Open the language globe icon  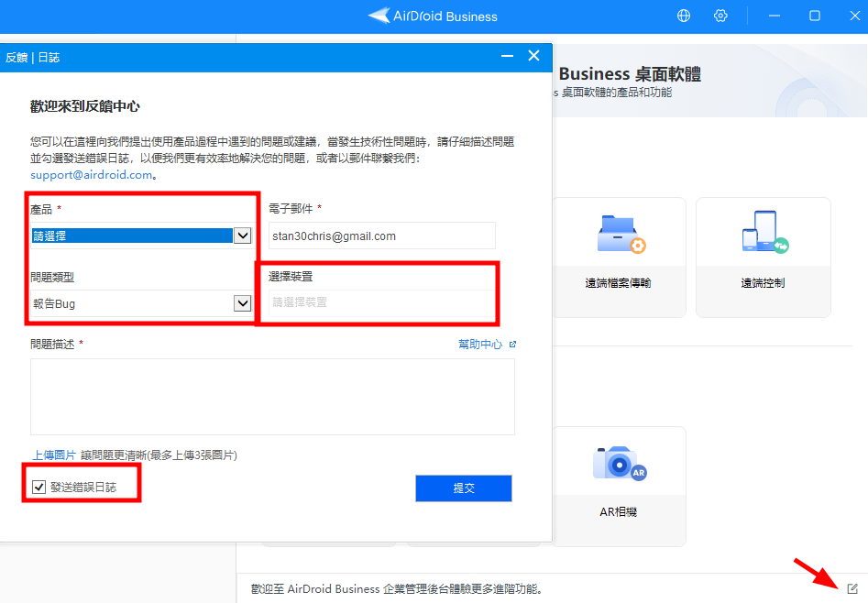click(x=684, y=16)
